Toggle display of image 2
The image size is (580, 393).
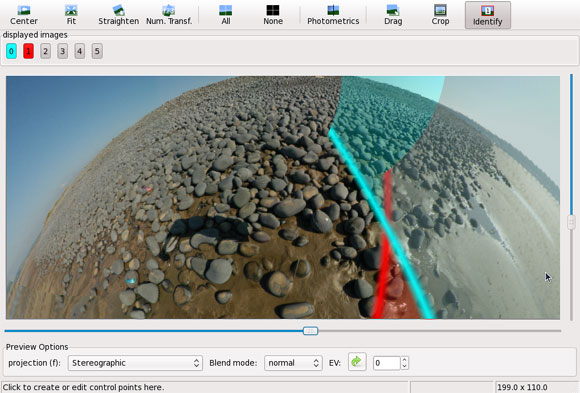tap(45, 51)
